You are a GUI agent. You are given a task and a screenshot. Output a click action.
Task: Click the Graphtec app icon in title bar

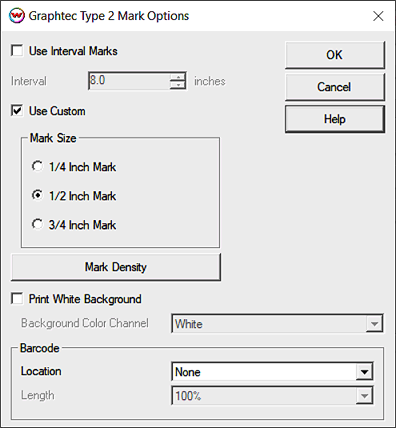tap(16, 16)
